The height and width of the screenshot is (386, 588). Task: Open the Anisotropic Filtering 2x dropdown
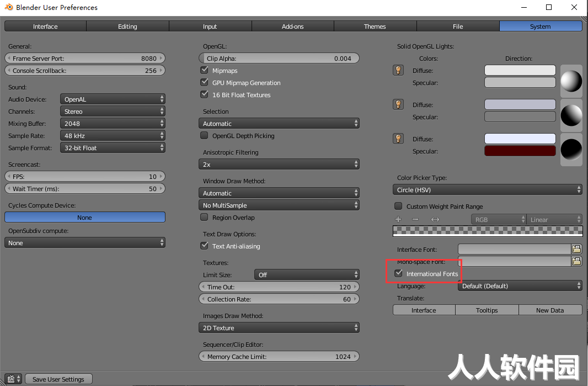(279, 164)
